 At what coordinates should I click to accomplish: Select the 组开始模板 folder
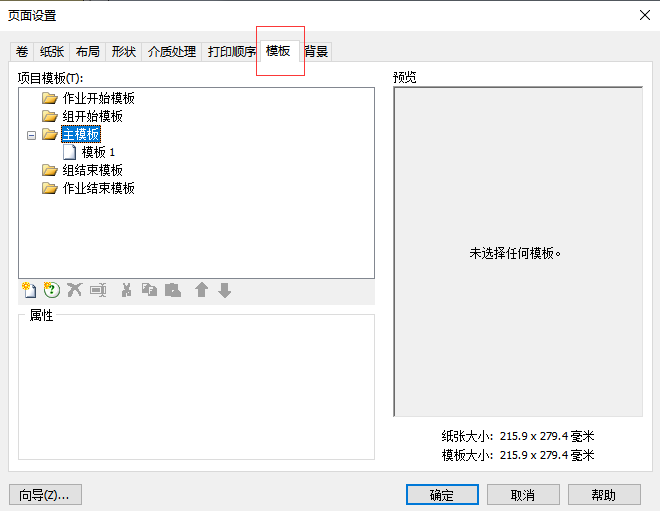(92, 116)
